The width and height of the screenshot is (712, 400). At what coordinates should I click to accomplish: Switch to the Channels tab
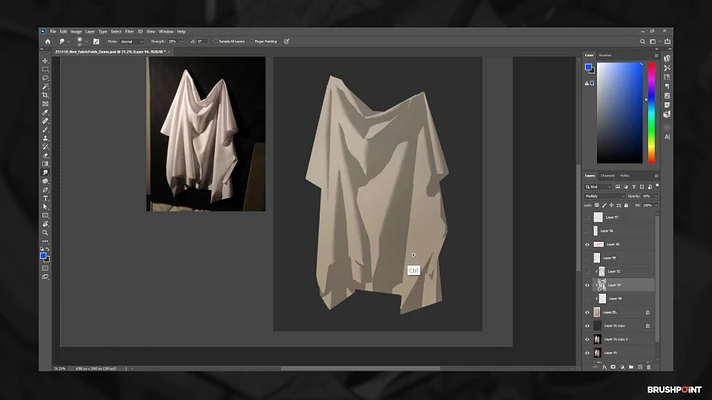(607, 176)
